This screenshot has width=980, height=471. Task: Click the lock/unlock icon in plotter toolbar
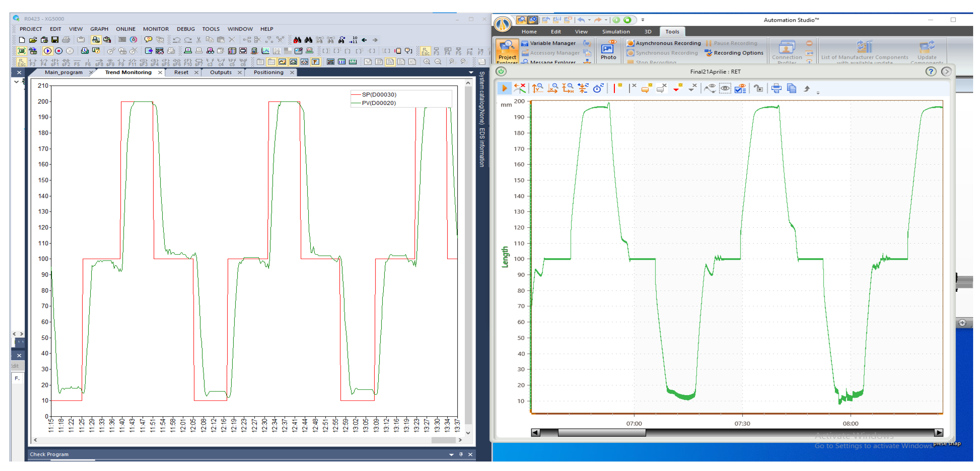click(x=758, y=88)
